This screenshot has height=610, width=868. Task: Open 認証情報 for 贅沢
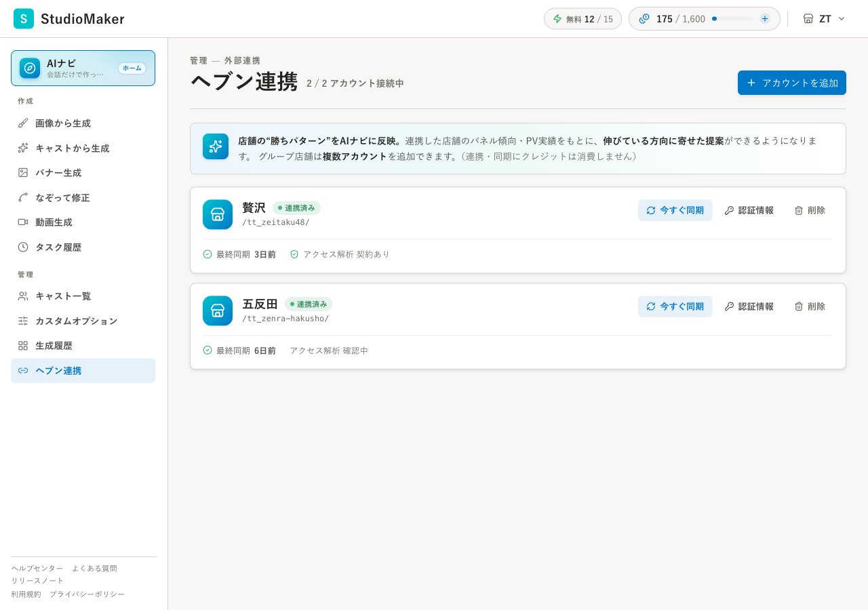pos(749,210)
